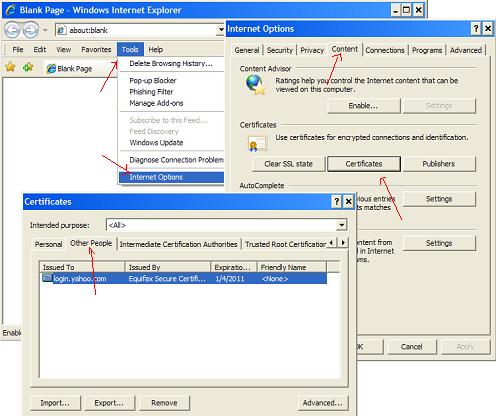Open the Intended purpose dropdown
This screenshot has height=416, width=496.
pos(341,225)
